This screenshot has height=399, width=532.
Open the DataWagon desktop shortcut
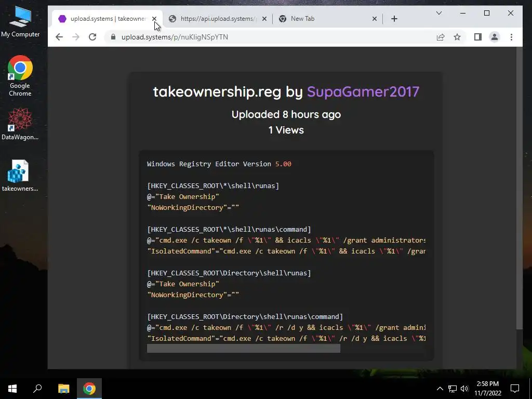coord(20,124)
